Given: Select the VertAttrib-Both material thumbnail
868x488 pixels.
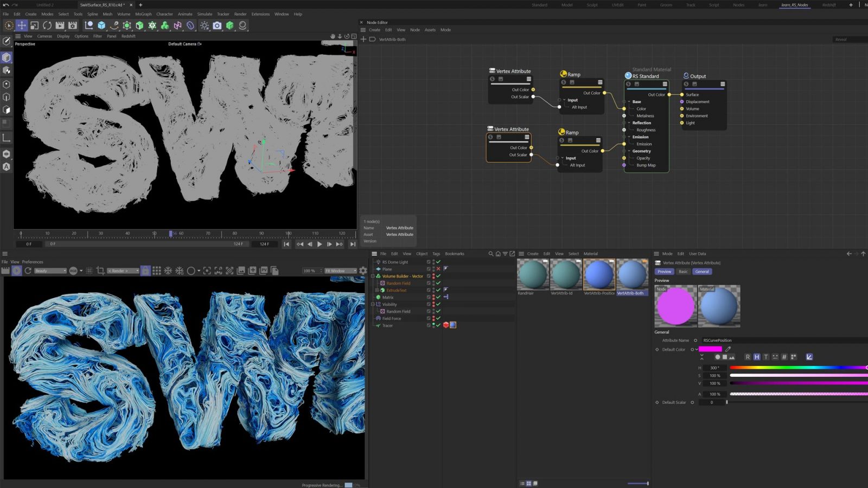Looking at the screenshot, I should pyautogui.click(x=631, y=277).
